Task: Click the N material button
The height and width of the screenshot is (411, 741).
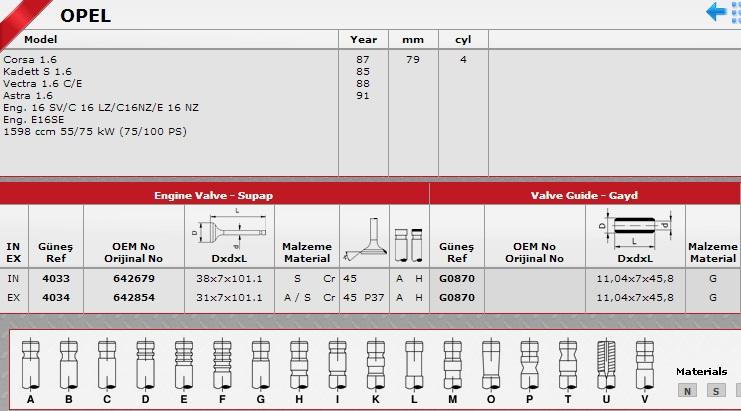Action: pyautogui.click(x=687, y=391)
